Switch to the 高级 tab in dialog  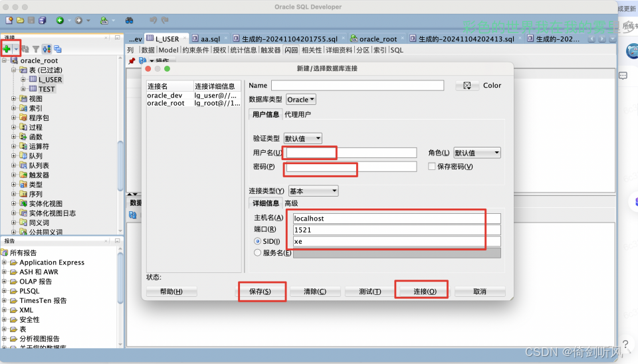291,203
